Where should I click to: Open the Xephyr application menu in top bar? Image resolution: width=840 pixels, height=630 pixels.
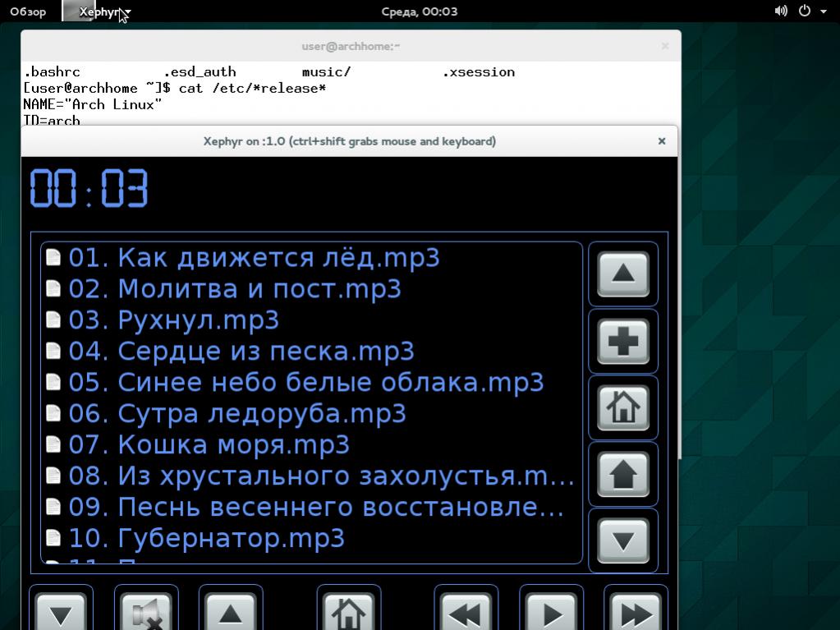tap(104, 11)
